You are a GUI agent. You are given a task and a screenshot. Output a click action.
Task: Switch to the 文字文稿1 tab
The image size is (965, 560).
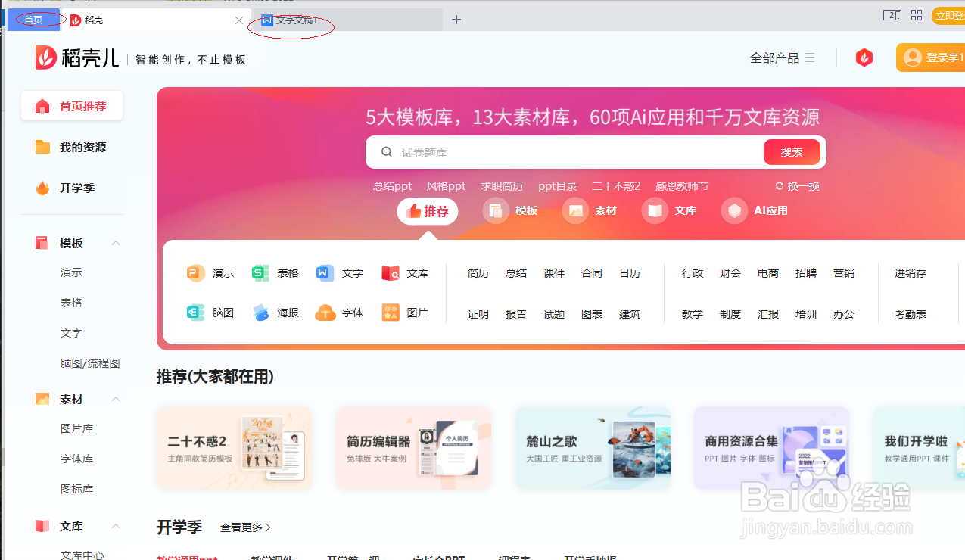pos(347,20)
